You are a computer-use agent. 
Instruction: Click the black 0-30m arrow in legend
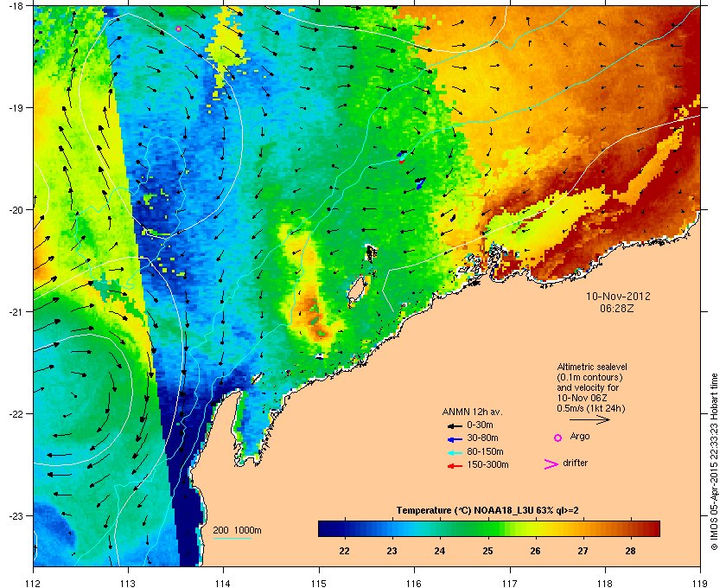pyautogui.click(x=455, y=425)
